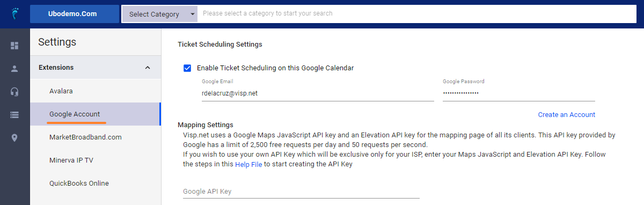Click the Google API Key input
This screenshot has height=205, width=644.
click(x=301, y=191)
